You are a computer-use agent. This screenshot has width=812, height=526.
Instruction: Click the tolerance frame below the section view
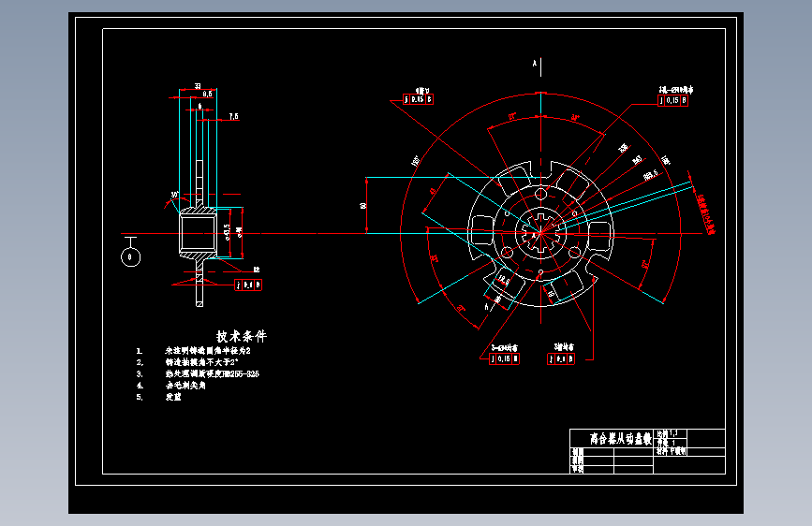[248, 285]
